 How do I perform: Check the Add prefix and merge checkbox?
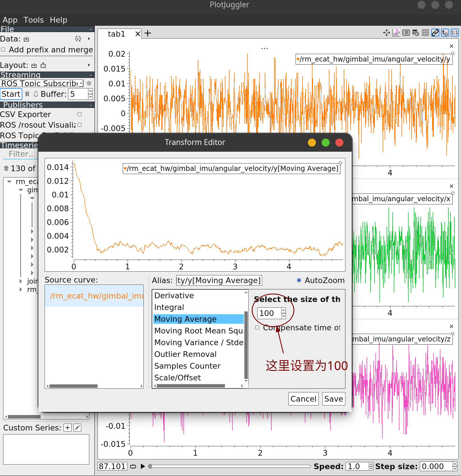[3, 50]
